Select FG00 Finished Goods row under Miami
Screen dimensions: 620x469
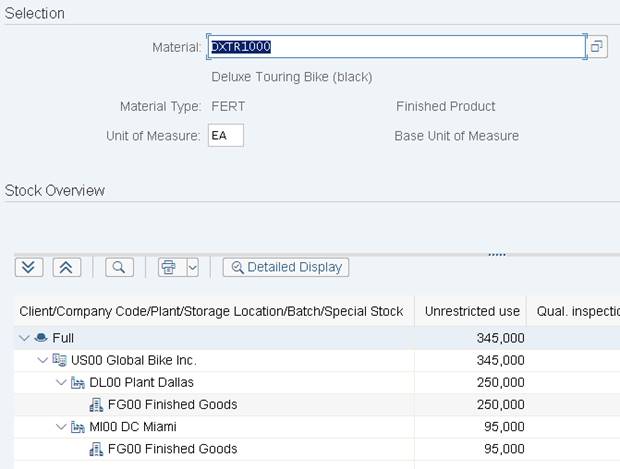coord(172,449)
